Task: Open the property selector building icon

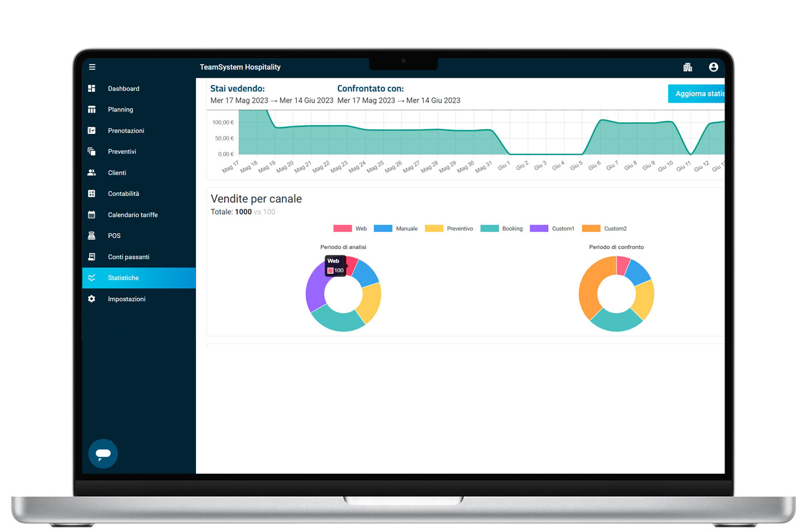Action: point(688,67)
